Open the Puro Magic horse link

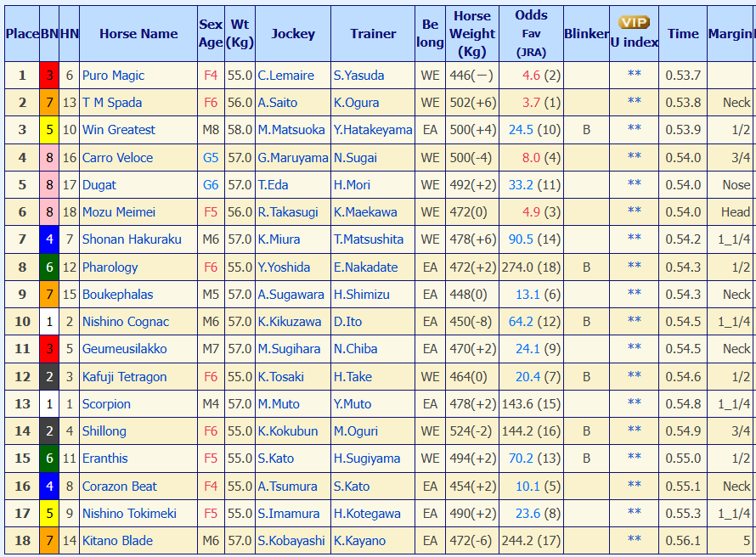point(113,76)
